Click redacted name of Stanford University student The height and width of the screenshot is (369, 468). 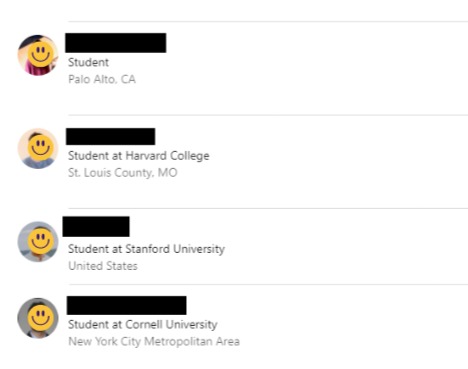coord(96,227)
